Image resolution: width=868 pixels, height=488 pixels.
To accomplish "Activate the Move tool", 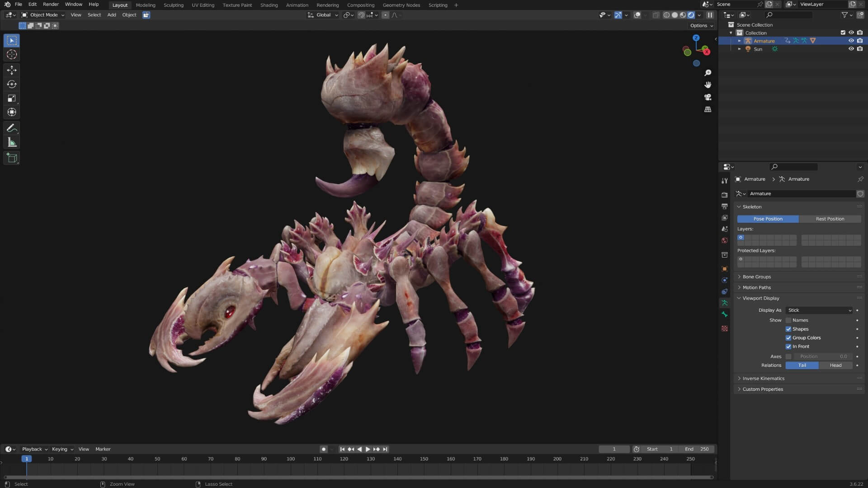I will tap(12, 70).
